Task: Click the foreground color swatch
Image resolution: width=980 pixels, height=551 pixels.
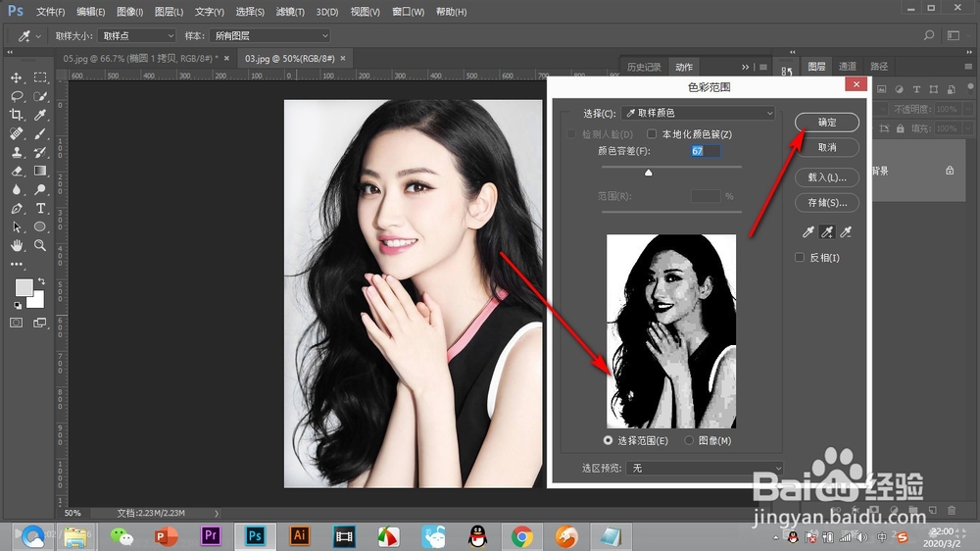Action: (24, 287)
